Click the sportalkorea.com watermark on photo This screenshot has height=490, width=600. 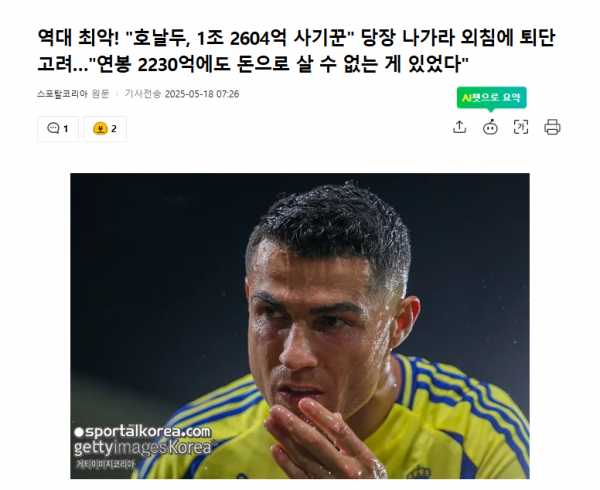tap(143, 431)
